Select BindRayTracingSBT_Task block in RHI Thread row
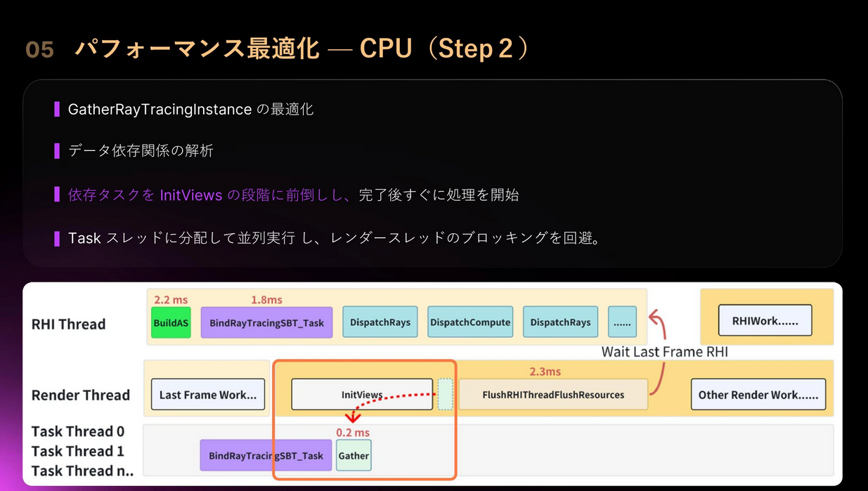Screen dimensions: 868x491 pyautogui.click(x=266, y=322)
